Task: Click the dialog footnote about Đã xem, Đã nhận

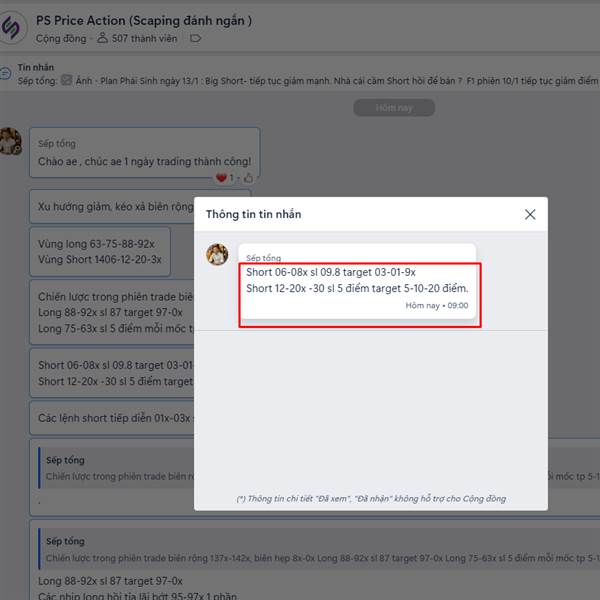Action: click(371, 499)
